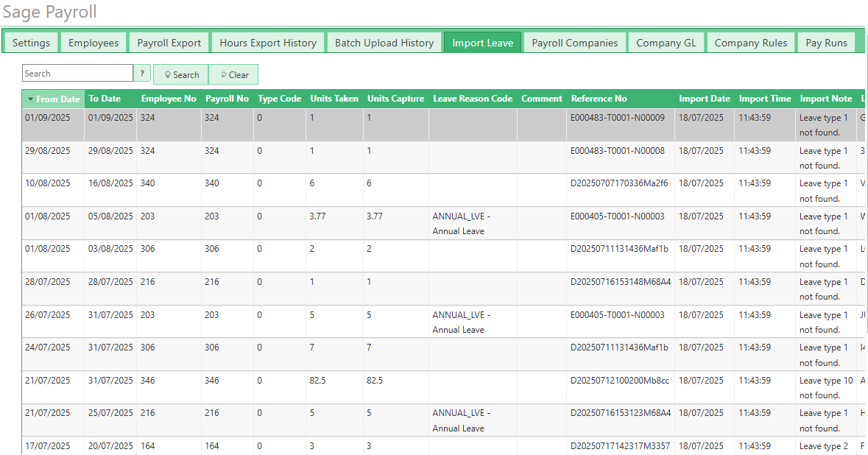Sort by Employee No column header
This screenshot has width=868, height=455.
(169, 99)
